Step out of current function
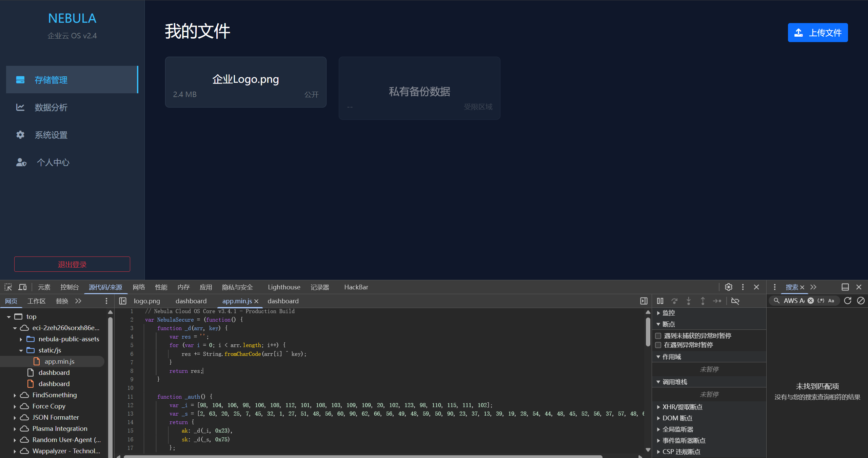Image resolution: width=868 pixels, height=458 pixels. point(703,301)
